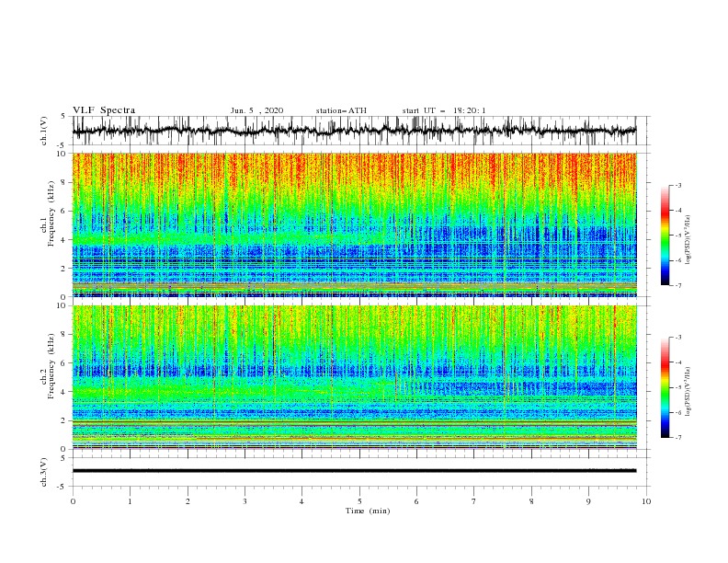Click the ch.2 PSD color scale bar
Viewport: 728px width, 563px height.
665,387
